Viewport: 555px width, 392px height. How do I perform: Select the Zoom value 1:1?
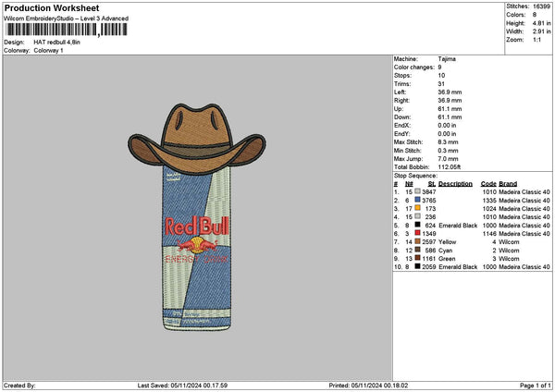click(536, 40)
